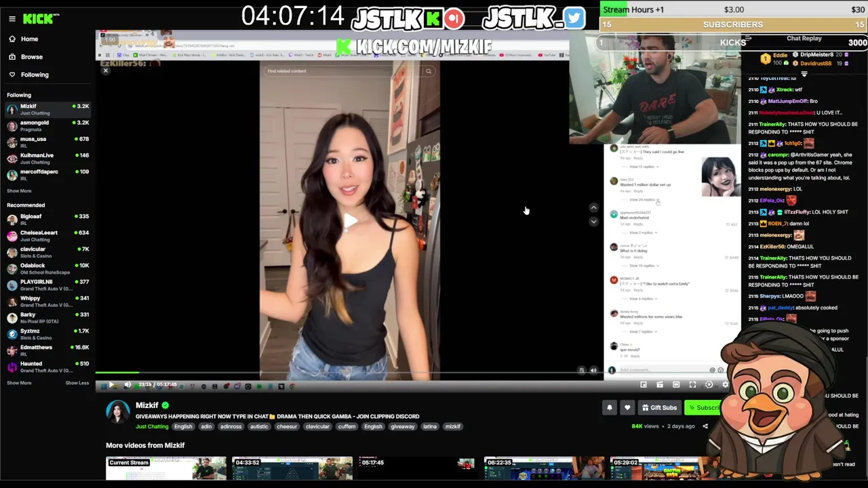
Task: Open Edmatthews recommended channel
Action: [x=47, y=350]
